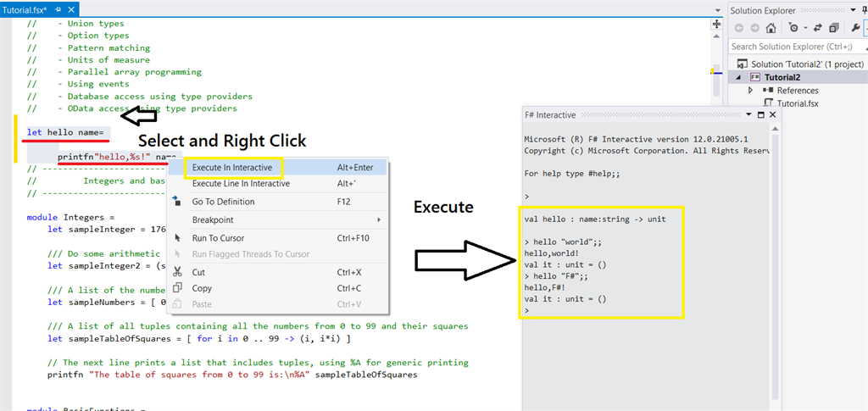
Task: Click the comment '- Union types'
Action: pyautogui.click(x=90, y=23)
